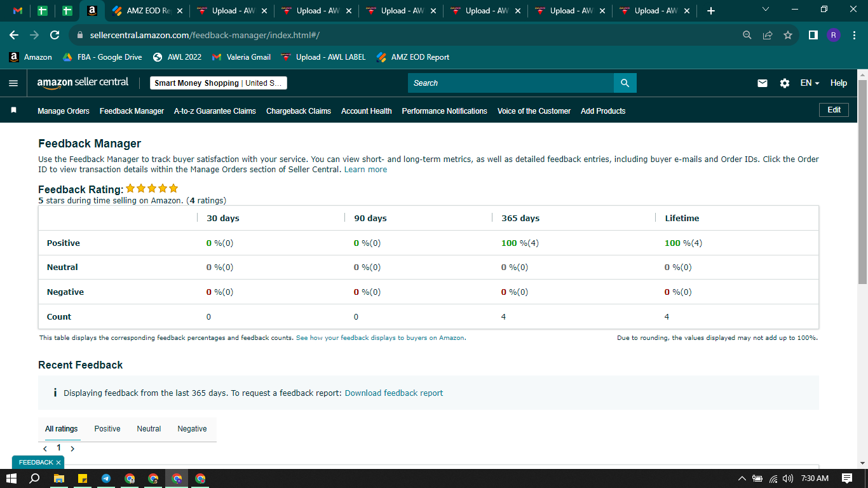Open the volume control in the tray
Viewport: 868px width, 488px height.
[x=788, y=478]
